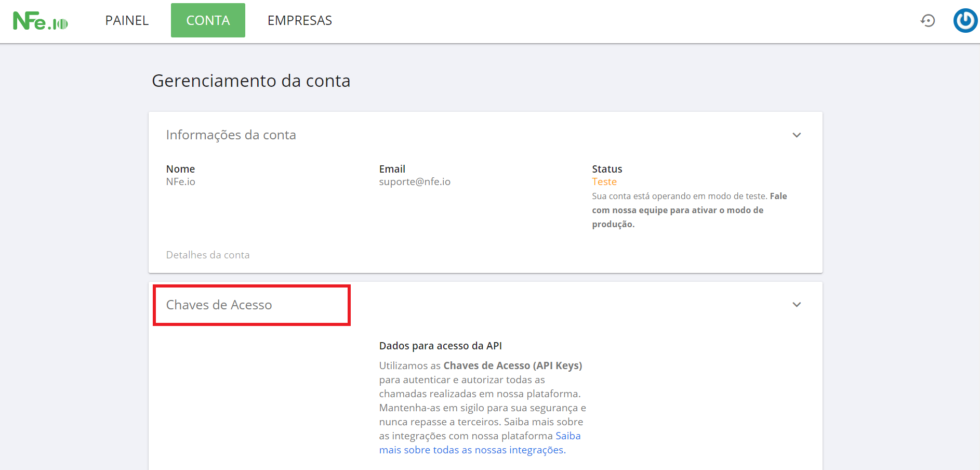
Task: Click the suporte@nfe.io email text
Action: pos(414,181)
